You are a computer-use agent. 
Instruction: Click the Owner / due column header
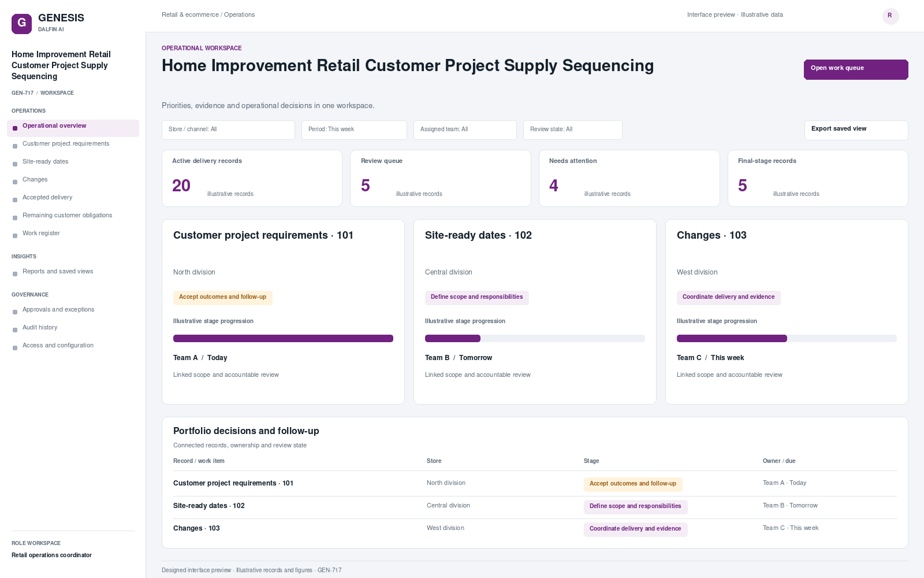(x=779, y=461)
